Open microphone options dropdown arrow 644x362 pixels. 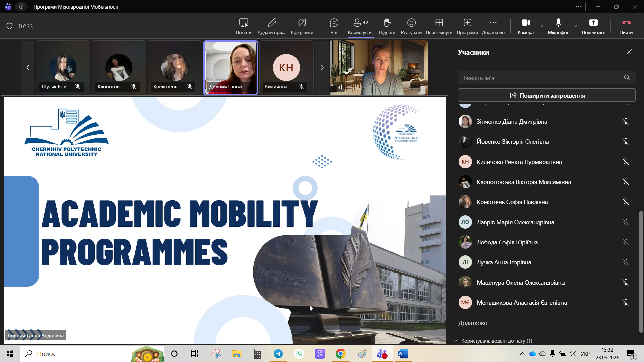tap(575, 26)
